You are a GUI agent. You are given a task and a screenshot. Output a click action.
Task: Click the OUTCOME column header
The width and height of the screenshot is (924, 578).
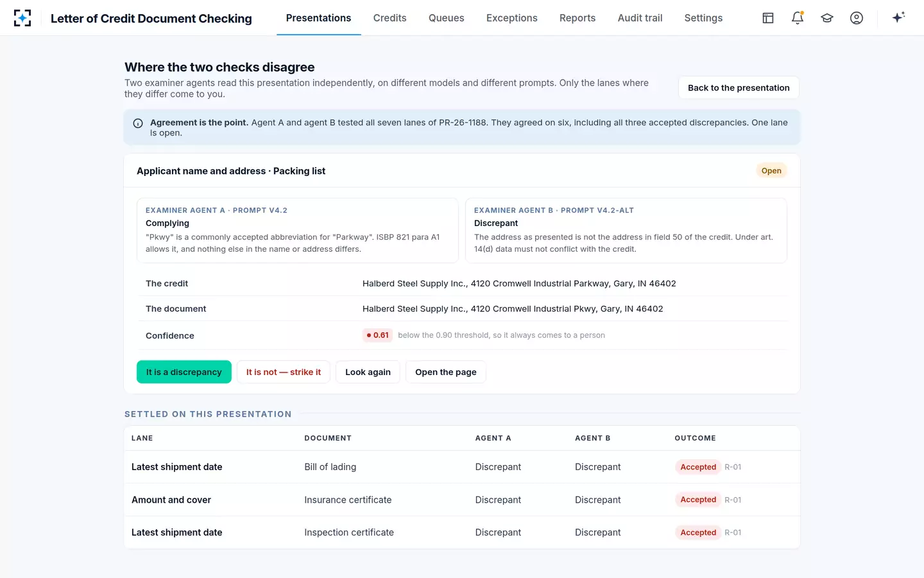point(695,438)
